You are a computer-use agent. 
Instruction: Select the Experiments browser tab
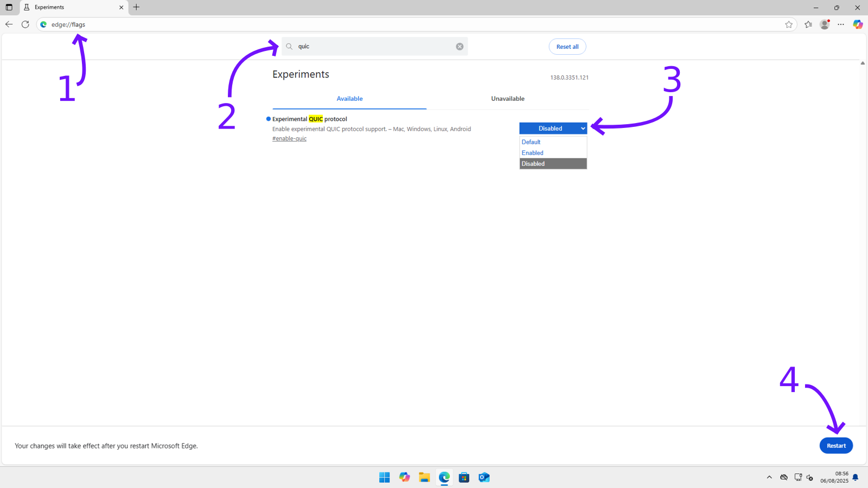point(74,7)
